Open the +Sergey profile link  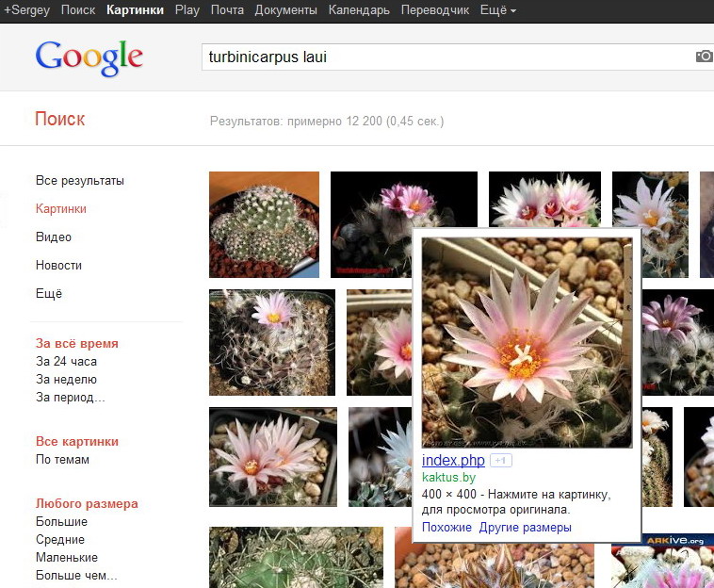click(x=26, y=10)
